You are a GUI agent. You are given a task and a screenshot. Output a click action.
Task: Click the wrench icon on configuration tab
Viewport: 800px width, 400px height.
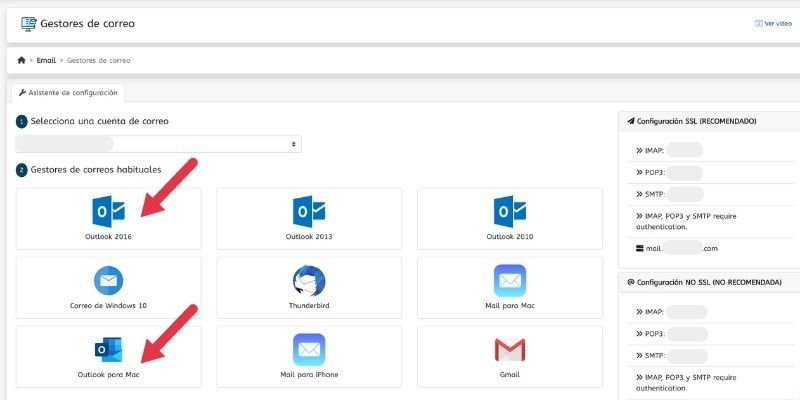[x=22, y=93]
